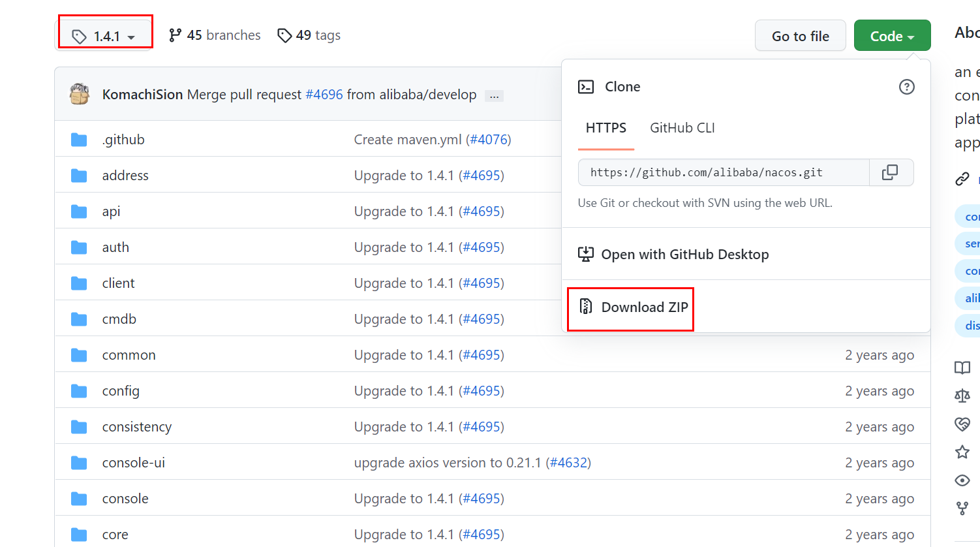Screen dimensions: 980x547
Task: Click the watchers eye icon in sidebar
Action: coord(962,480)
